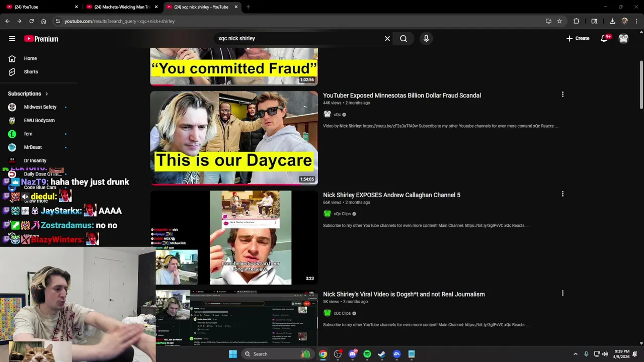The height and width of the screenshot is (362, 644).
Task: Open options for Minnesotas Fraud Scandal video
Action: point(562,95)
